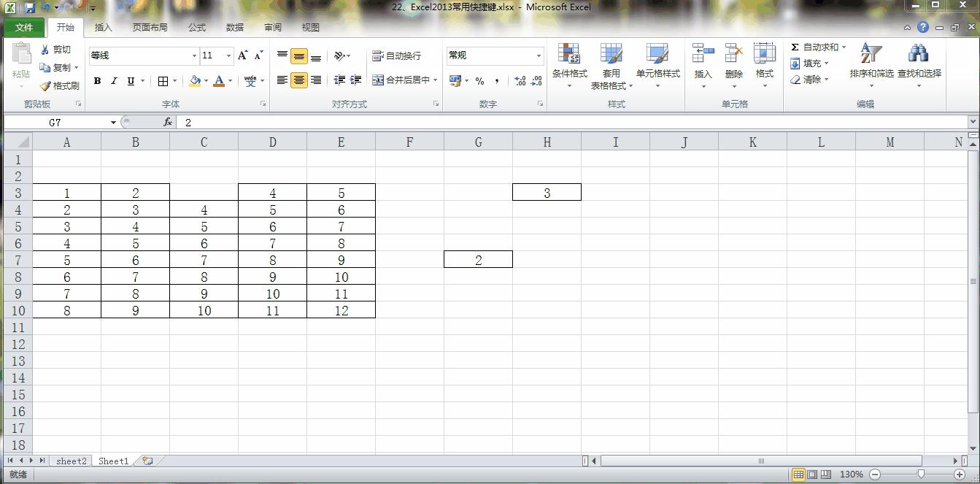Click the zoom slider handle

point(921,475)
